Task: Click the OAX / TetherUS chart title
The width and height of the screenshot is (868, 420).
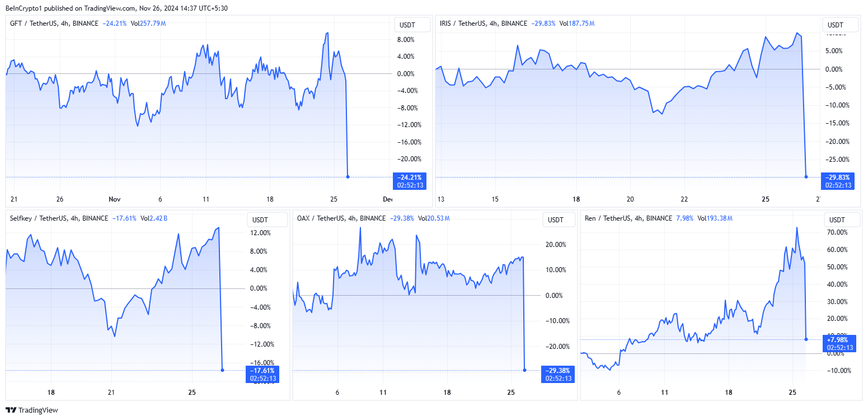Action: pos(321,218)
